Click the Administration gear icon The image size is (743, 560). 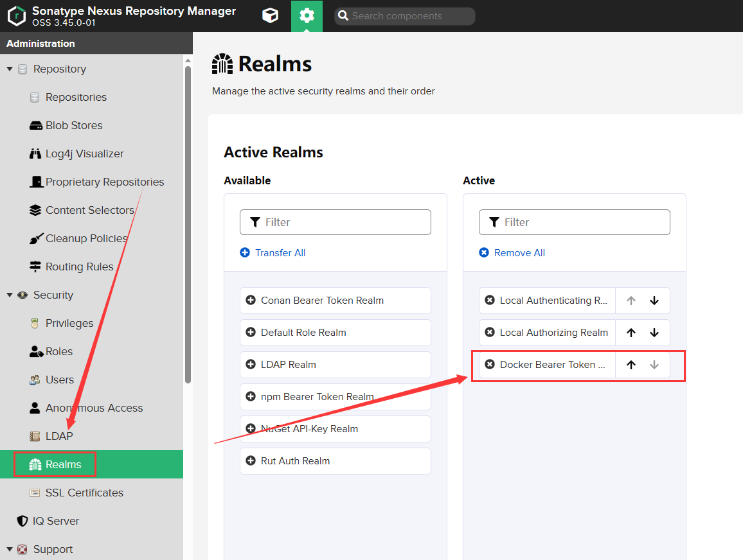tap(307, 15)
